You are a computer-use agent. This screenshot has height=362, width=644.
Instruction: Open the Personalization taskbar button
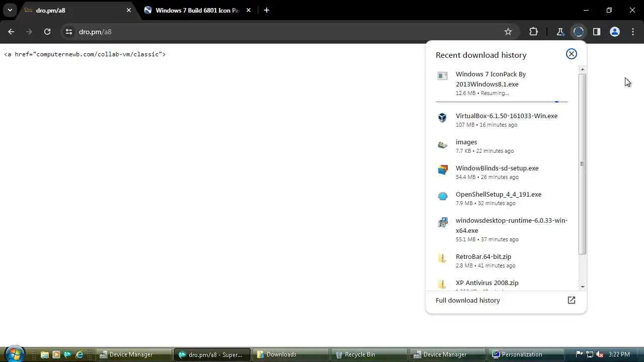click(x=525, y=354)
